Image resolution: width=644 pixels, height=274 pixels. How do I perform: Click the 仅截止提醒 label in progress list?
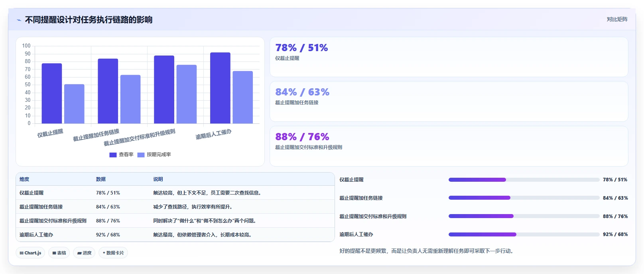pos(351,180)
